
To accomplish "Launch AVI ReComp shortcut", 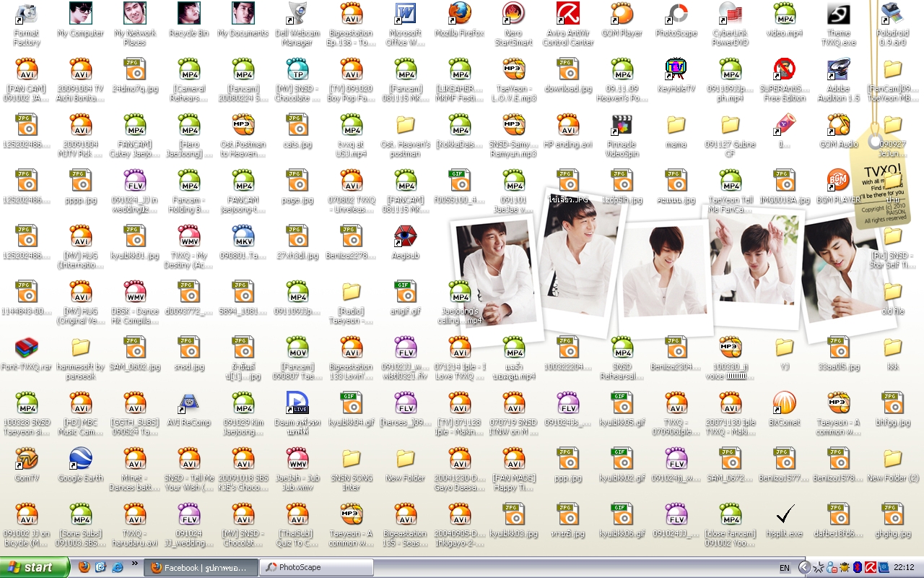I will click(x=189, y=402).
